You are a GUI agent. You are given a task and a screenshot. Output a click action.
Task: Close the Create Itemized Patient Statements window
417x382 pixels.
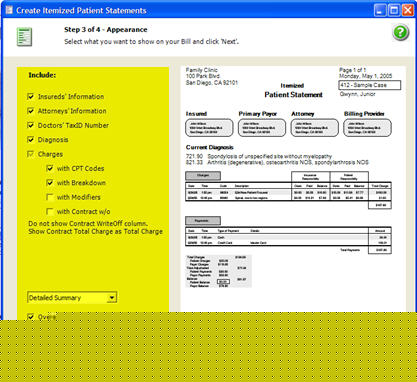[x=408, y=10]
